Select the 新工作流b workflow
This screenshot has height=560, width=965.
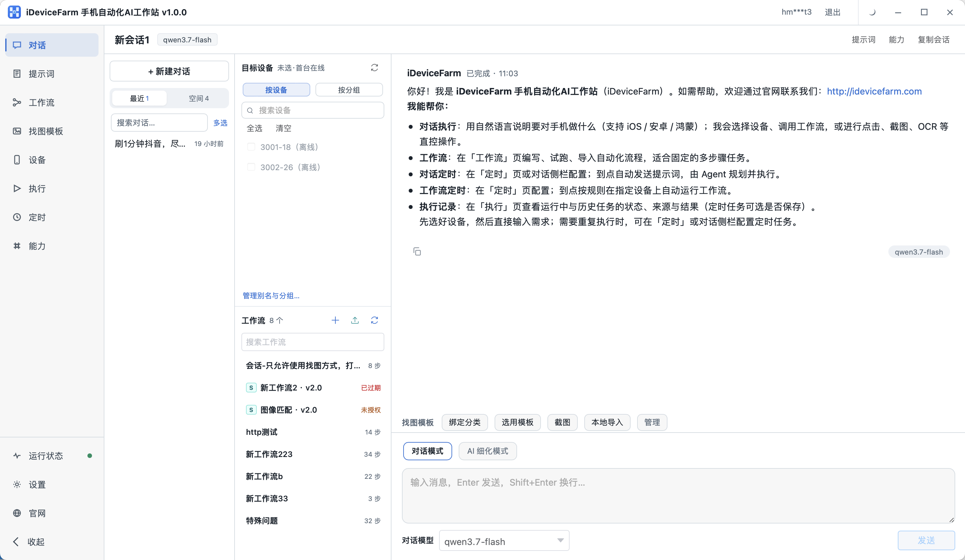313,476
